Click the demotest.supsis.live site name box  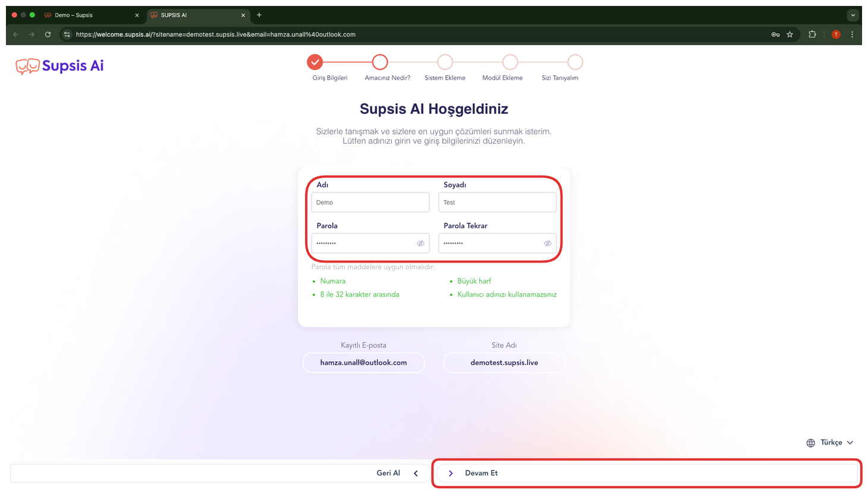pyautogui.click(x=504, y=363)
